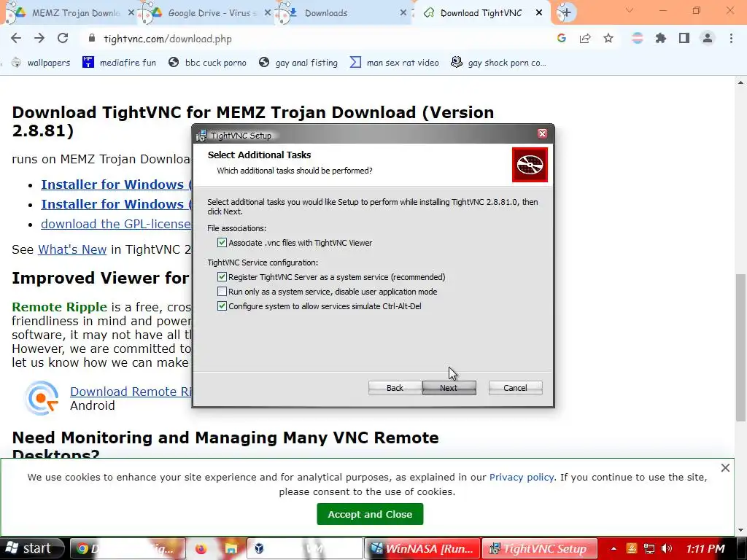Screen dimensions: 747x560
Task: Click the striped flag extension icon
Action: pyautogui.click(x=638, y=38)
